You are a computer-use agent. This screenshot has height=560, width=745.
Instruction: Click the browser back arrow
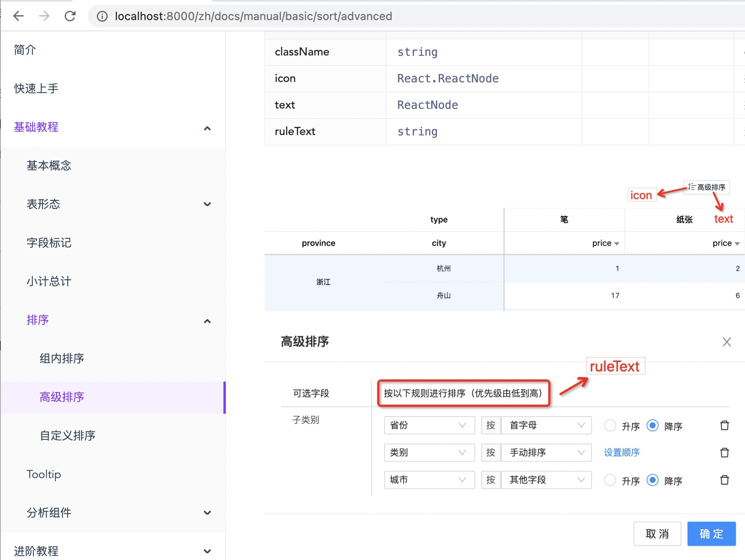click(x=18, y=16)
